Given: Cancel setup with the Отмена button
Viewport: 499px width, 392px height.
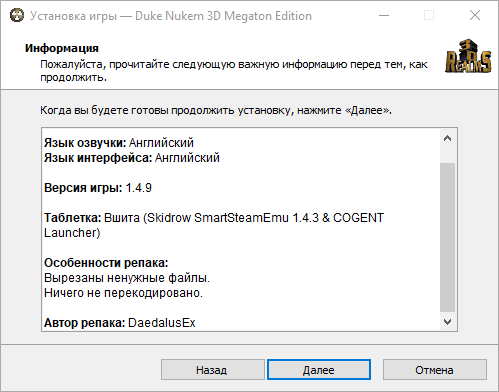Looking at the screenshot, I should pos(435,370).
